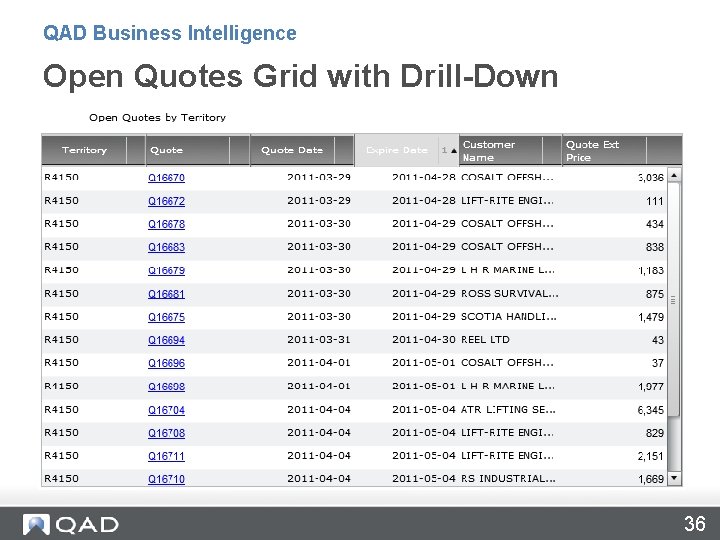Click the price value 43

658,340
